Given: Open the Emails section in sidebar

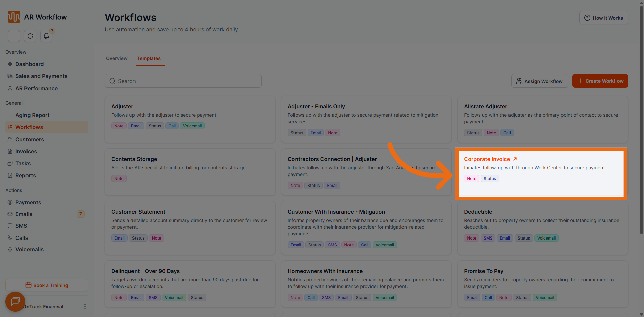Looking at the screenshot, I should (x=24, y=214).
